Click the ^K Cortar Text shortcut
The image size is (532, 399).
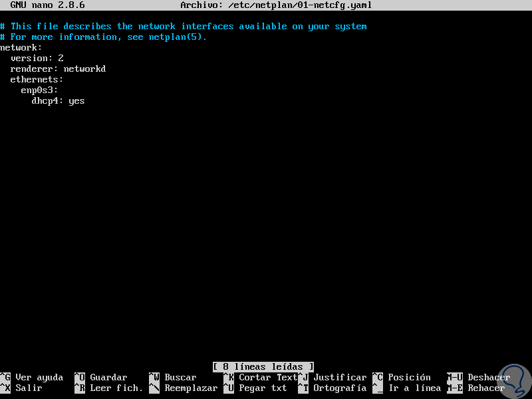coord(261,377)
